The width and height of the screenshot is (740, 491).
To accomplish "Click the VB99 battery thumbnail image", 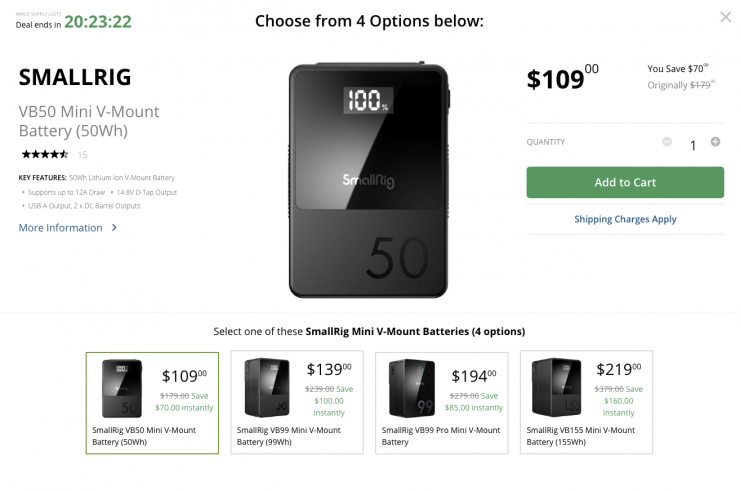I will [x=265, y=388].
